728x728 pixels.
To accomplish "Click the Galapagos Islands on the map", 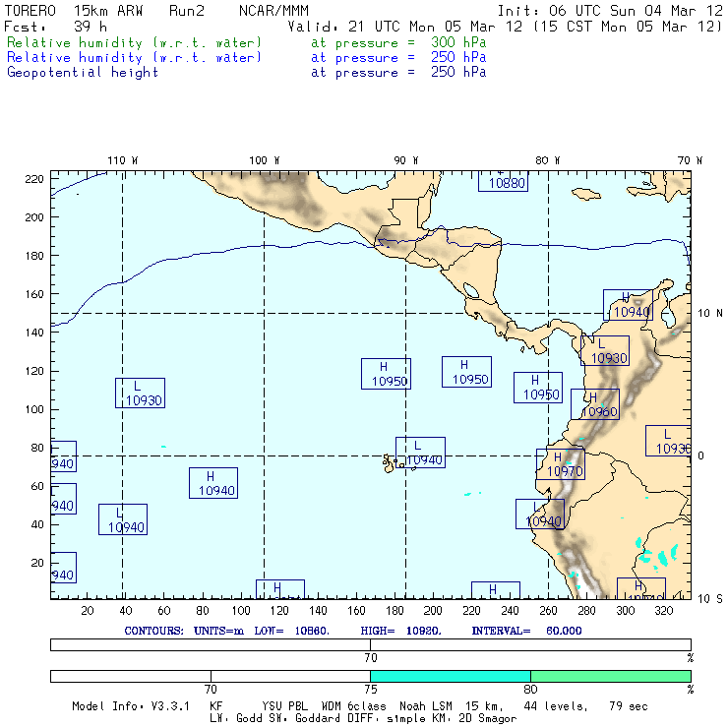I will coord(390,463).
